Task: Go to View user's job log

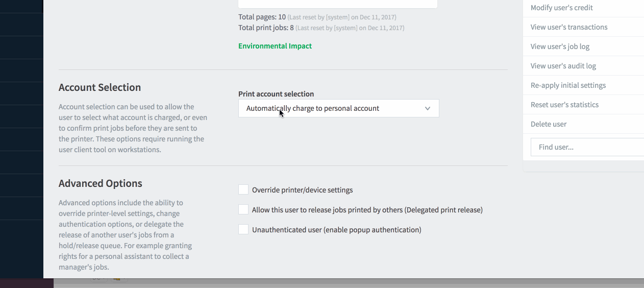Action: [x=560, y=46]
